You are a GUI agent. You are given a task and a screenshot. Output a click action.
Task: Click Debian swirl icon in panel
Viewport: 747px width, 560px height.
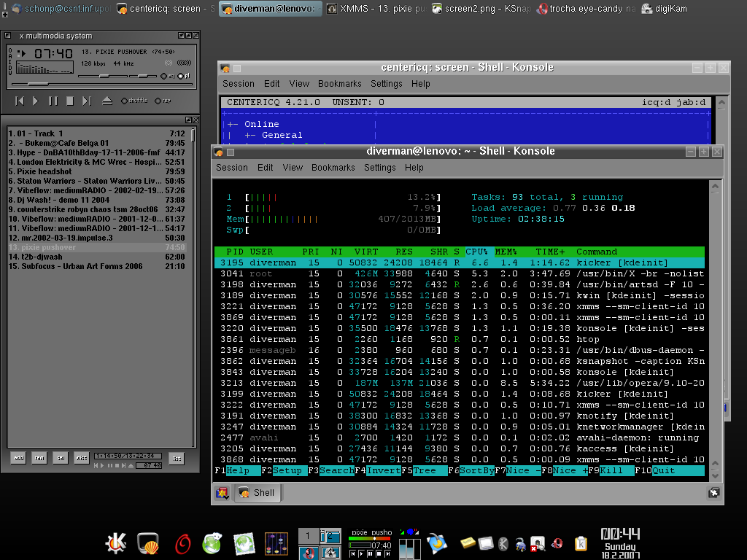[182, 544]
